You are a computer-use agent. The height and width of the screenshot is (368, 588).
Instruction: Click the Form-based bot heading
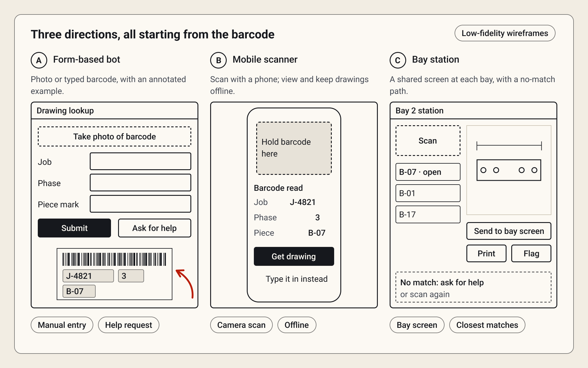pyautogui.click(x=86, y=59)
